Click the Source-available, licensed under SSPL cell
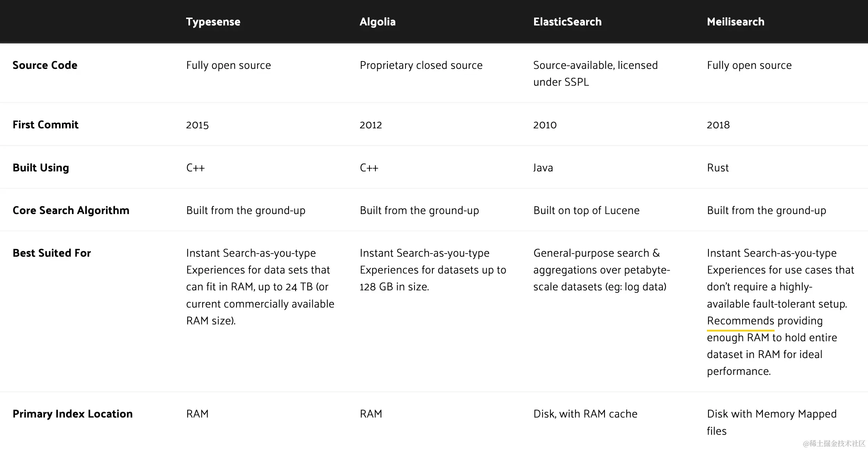 (595, 74)
